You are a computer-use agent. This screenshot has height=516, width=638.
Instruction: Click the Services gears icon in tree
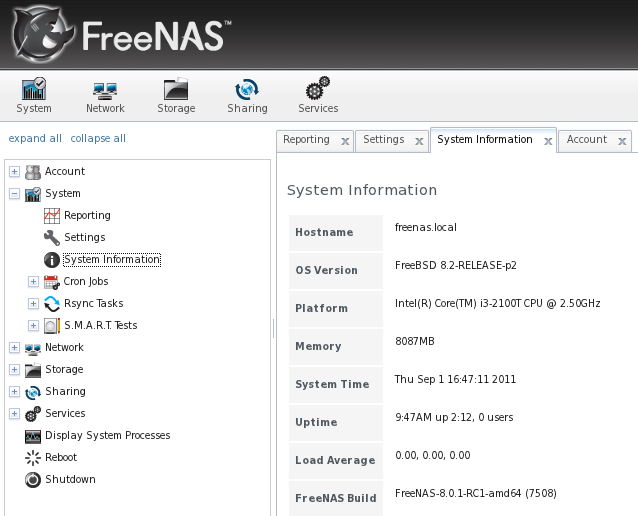(33, 413)
